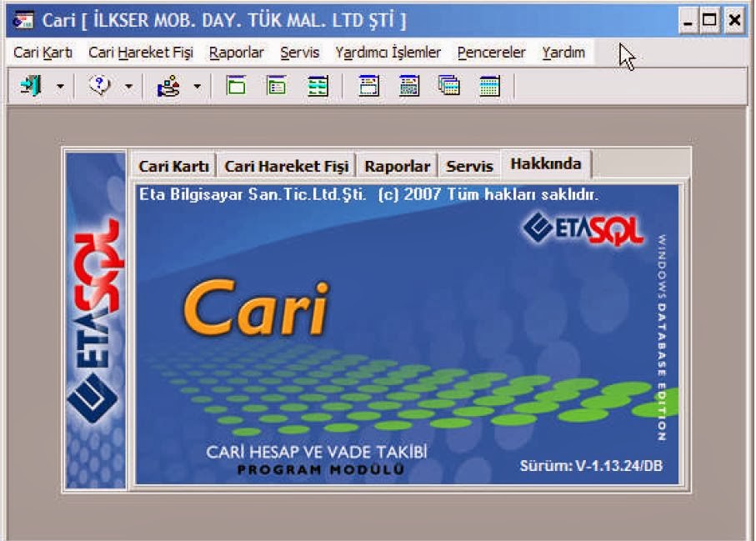Click the exit door toolbar icon

tap(31, 87)
